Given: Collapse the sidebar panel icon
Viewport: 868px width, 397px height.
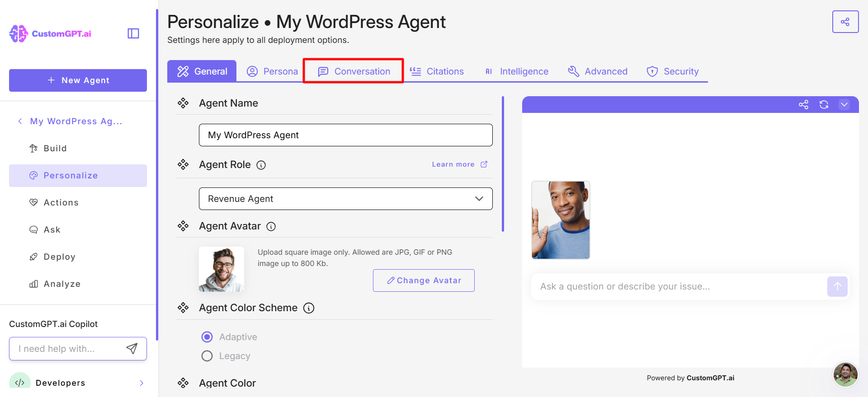Looking at the screenshot, I should [x=133, y=33].
